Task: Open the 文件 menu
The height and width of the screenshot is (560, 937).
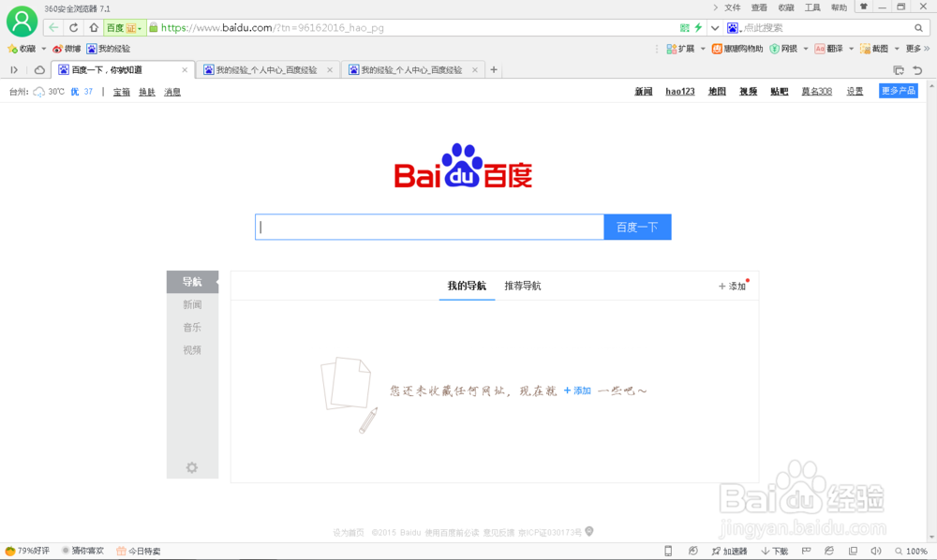Action: point(732,7)
